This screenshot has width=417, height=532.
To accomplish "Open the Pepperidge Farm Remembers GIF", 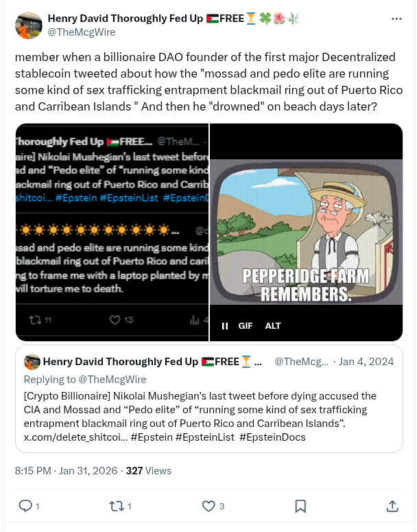I will coord(306,233).
